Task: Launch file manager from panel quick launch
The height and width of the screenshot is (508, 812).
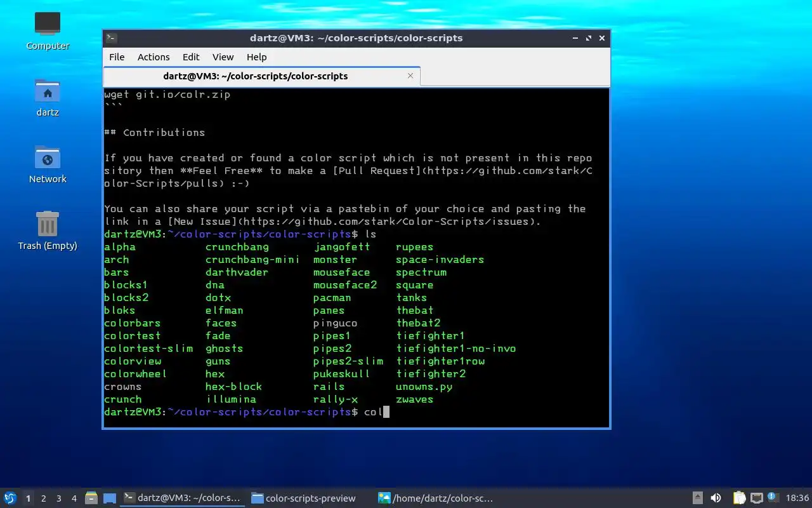Action: pos(91,498)
